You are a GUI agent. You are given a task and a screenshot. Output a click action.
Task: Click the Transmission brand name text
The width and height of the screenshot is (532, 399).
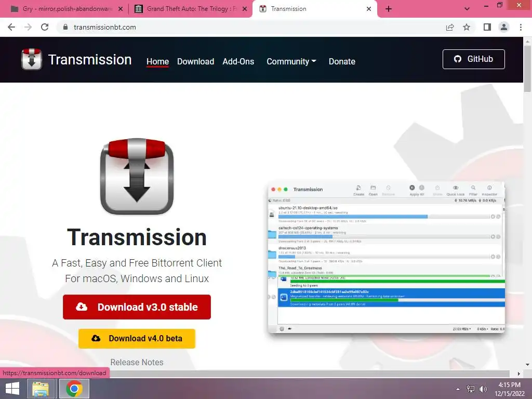click(x=90, y=60)
